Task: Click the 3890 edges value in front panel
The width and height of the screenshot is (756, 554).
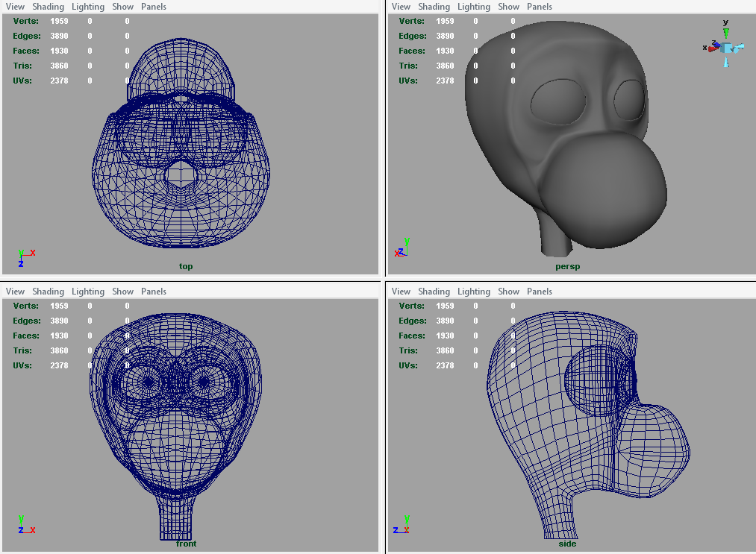Action: point(59,321)
